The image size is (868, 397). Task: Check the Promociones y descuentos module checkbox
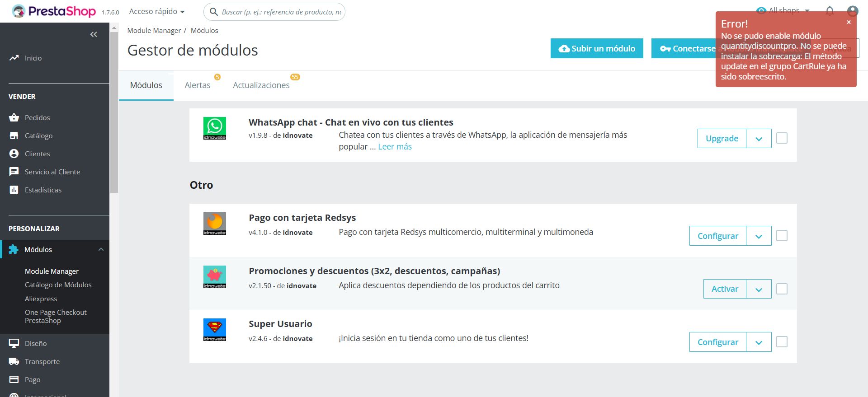pyautogui.click(x=782, y=289)
